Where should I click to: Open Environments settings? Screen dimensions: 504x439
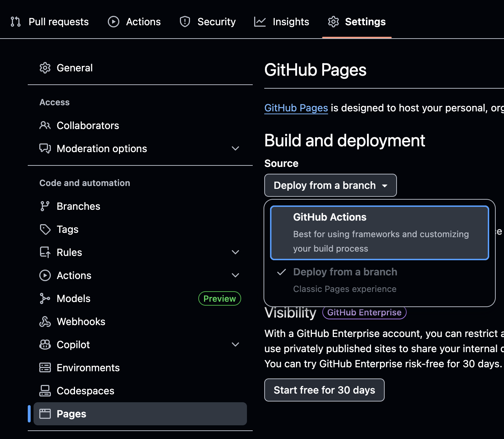pos(140,368)
